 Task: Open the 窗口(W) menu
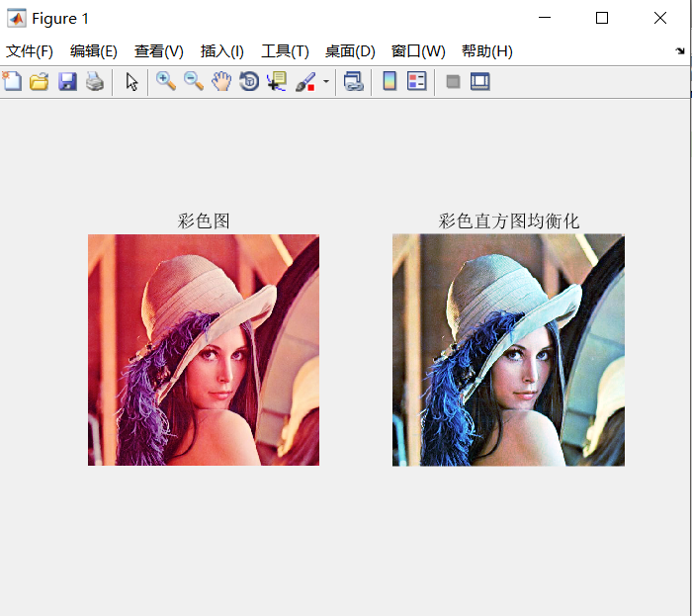coord(418,51)
